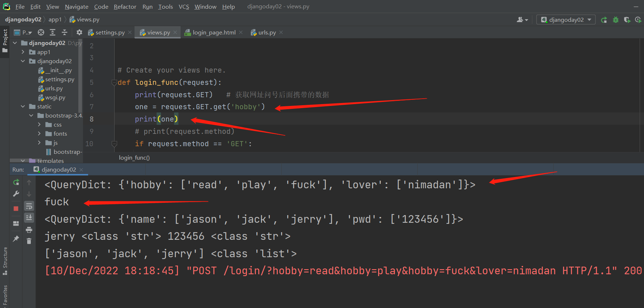644x308 pixels.
Task: Open the VCS menu
Action: coord(184,7)
